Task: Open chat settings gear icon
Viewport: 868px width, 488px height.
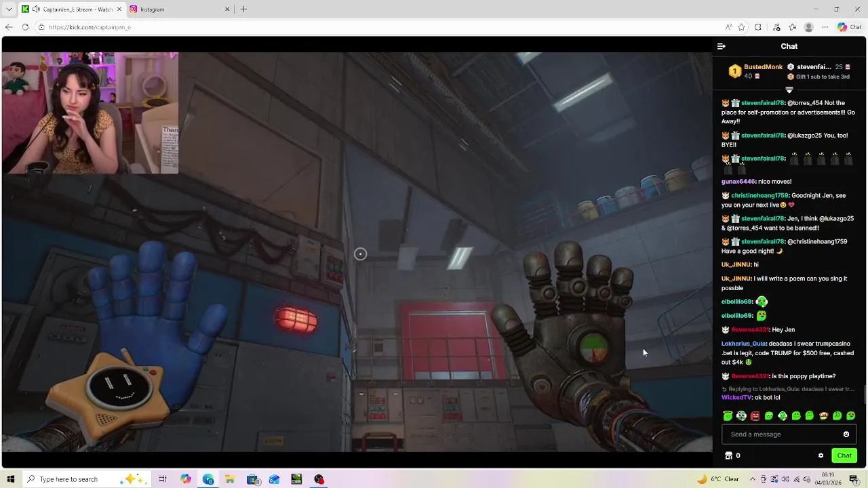Action: [821, 456]
